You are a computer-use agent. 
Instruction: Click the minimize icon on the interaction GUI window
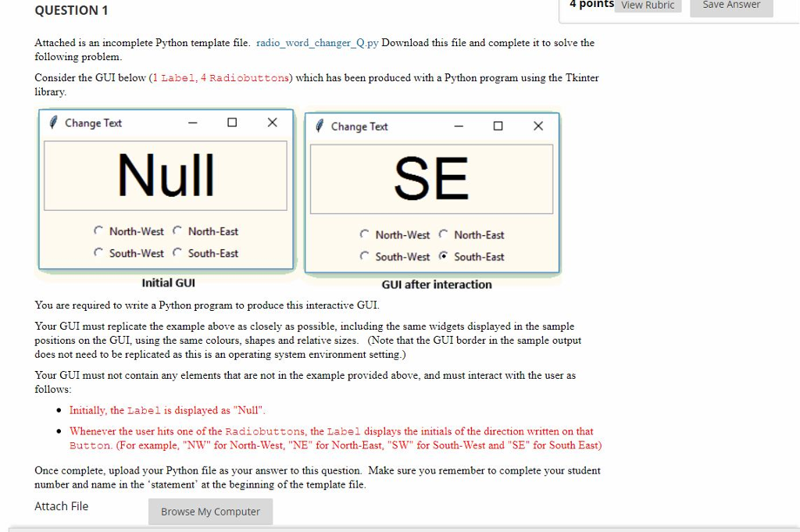click(458, 126)
